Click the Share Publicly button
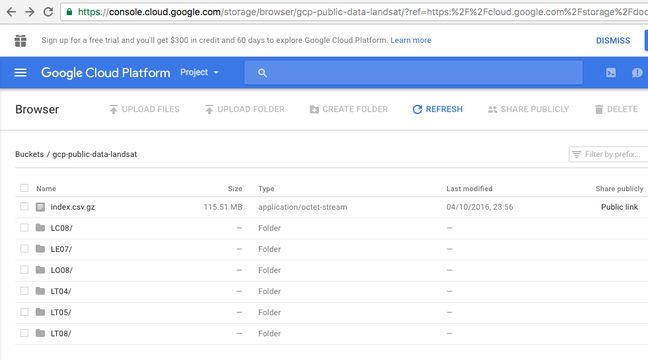 [528, 109]
